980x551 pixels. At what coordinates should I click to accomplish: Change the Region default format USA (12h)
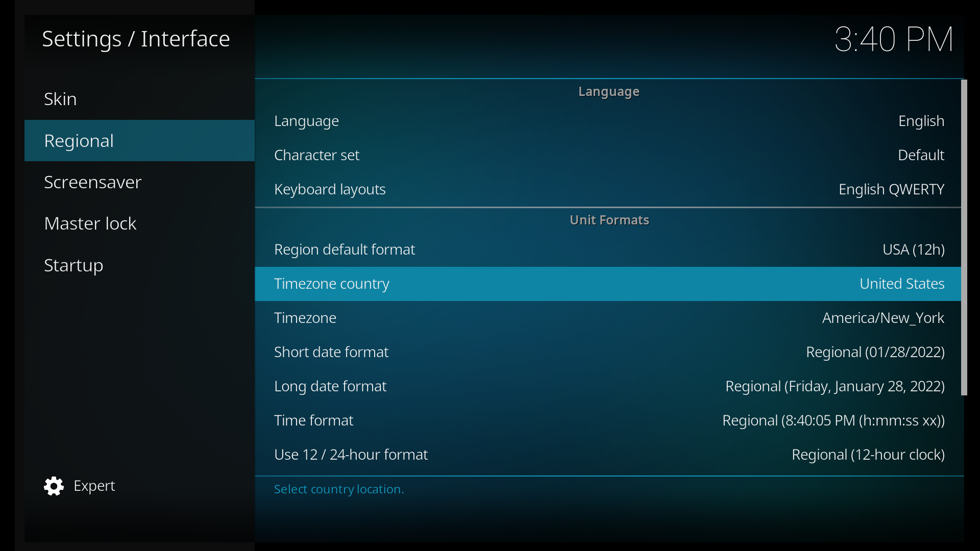608,249
